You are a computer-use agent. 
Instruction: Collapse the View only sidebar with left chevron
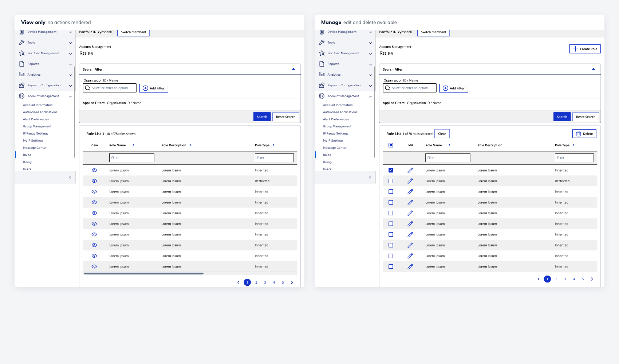(70, 177)
